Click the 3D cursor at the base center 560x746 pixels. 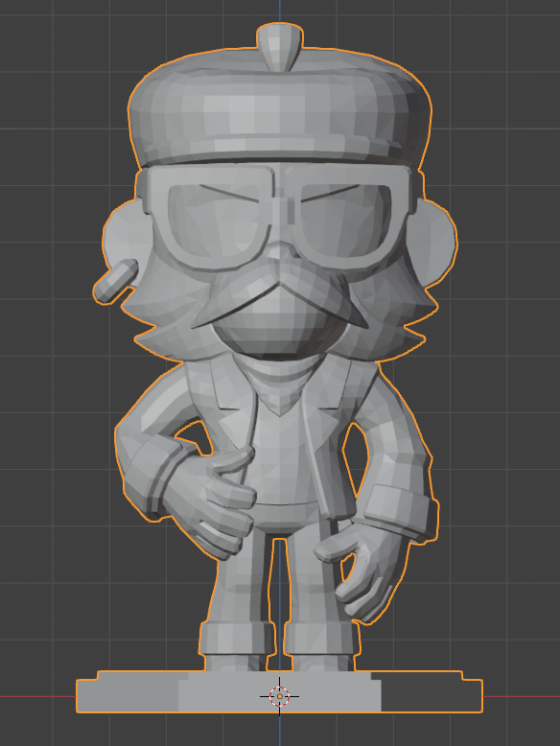[x=280, y=696]
